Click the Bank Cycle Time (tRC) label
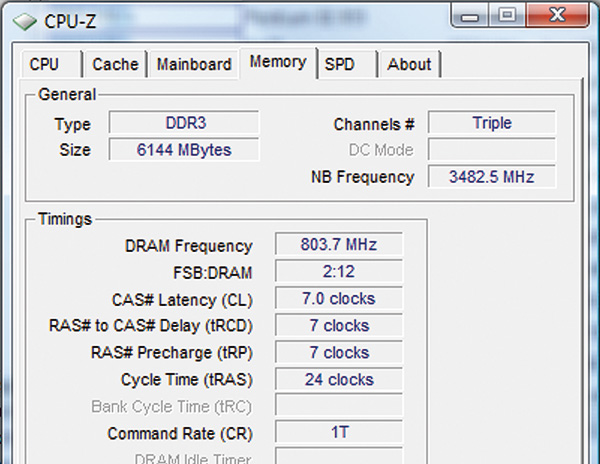The height and width of the screenshot is (464, 600). pos(171,407)
